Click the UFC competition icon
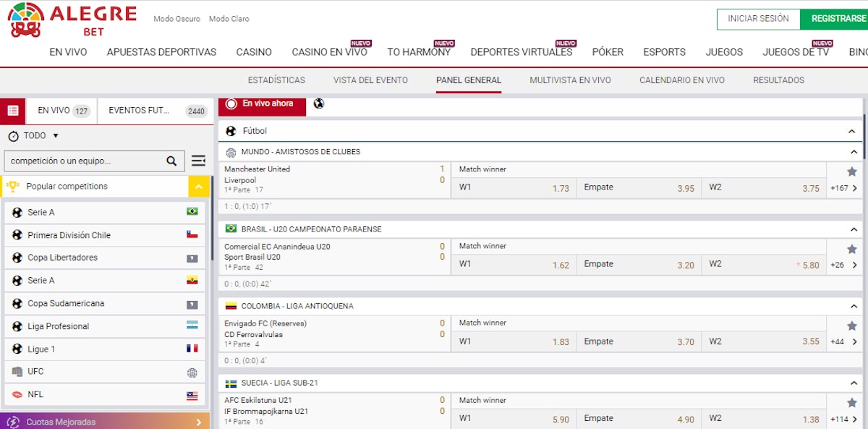Viewport: 868px width, 429px height. coord(17,372)
